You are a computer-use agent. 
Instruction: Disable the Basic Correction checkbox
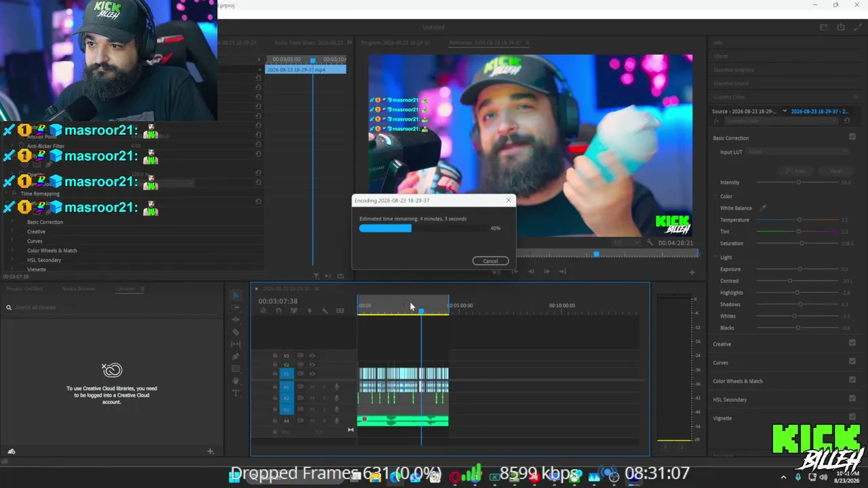[x=852, y=137]
